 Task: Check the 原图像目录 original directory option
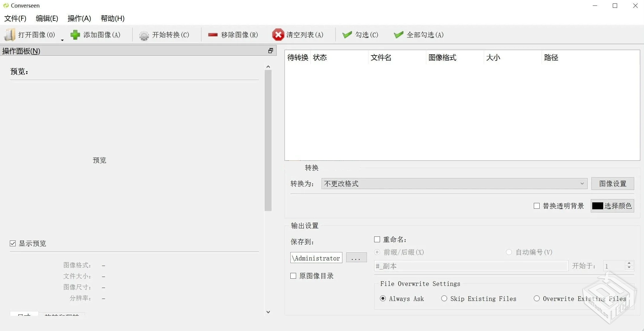click(x=293, y=276)
